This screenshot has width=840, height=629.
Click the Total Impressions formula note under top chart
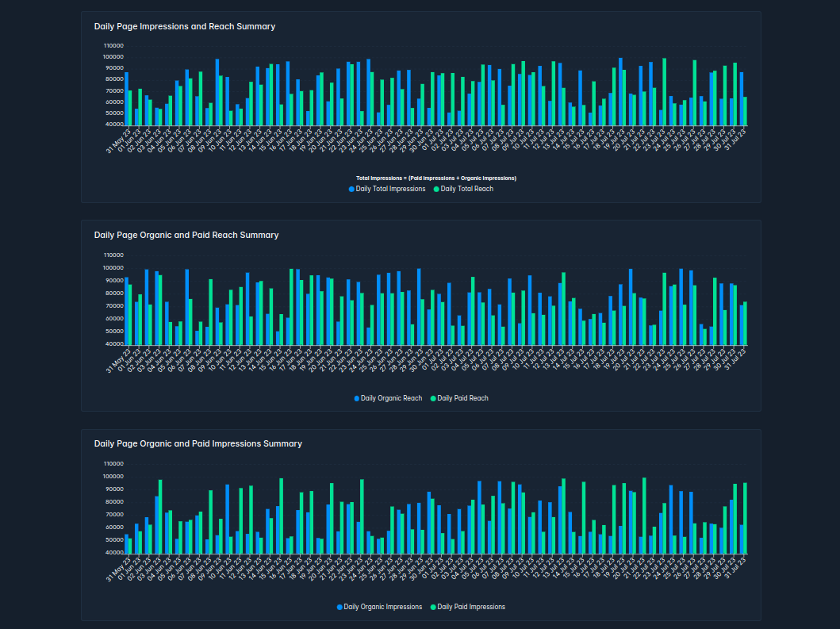[x=436, y=178]
